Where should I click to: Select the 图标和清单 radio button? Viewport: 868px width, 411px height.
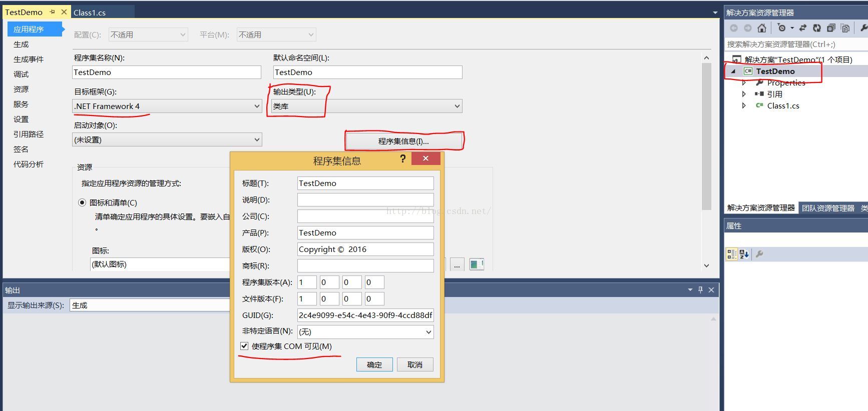[x=82, y=202]
